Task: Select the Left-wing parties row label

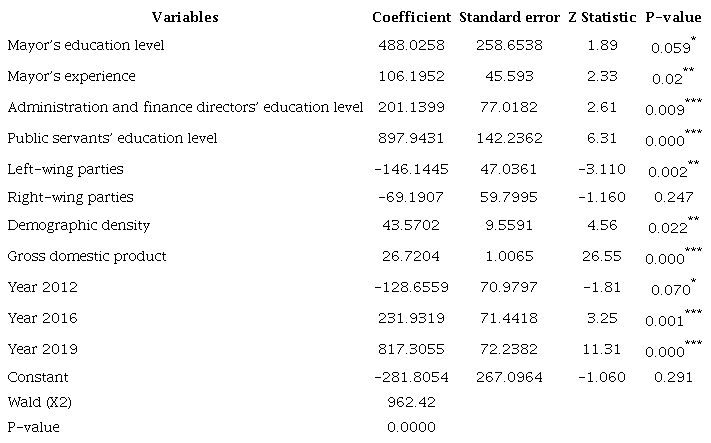Action: [65, 168]
